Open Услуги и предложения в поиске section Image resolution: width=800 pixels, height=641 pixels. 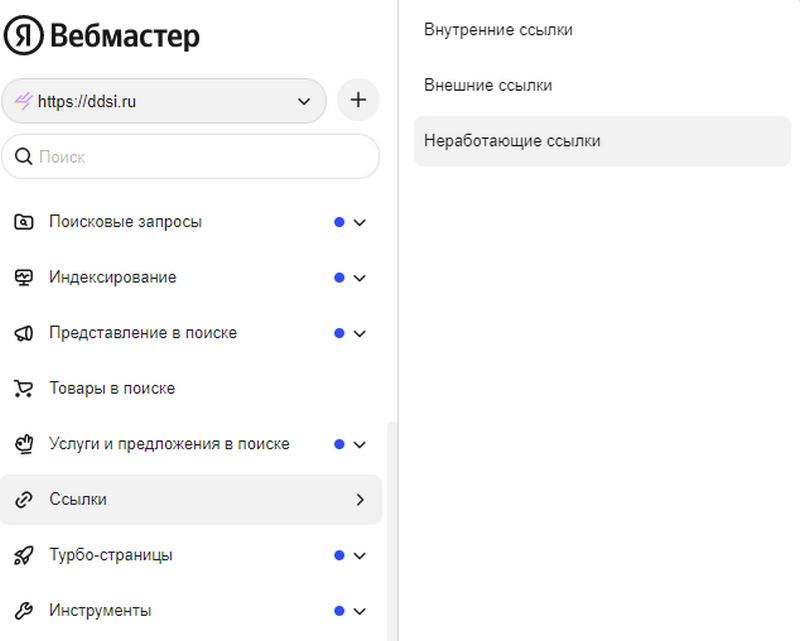point(190,444)
